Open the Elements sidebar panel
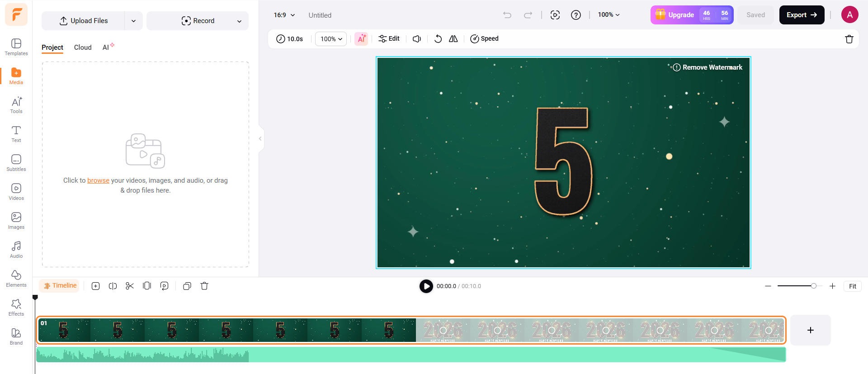The image size is (868, 374). [x=16, y=279]
